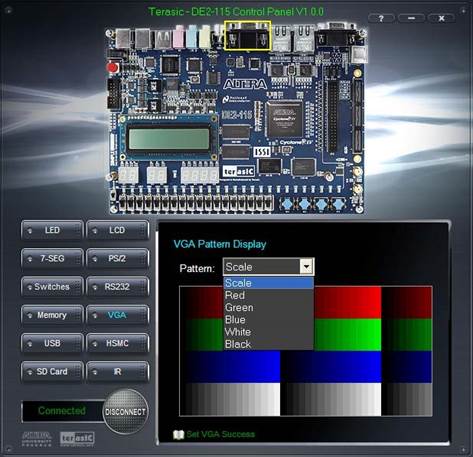
Task: Switch to the PS/2 tab
Action: point(117,258)
